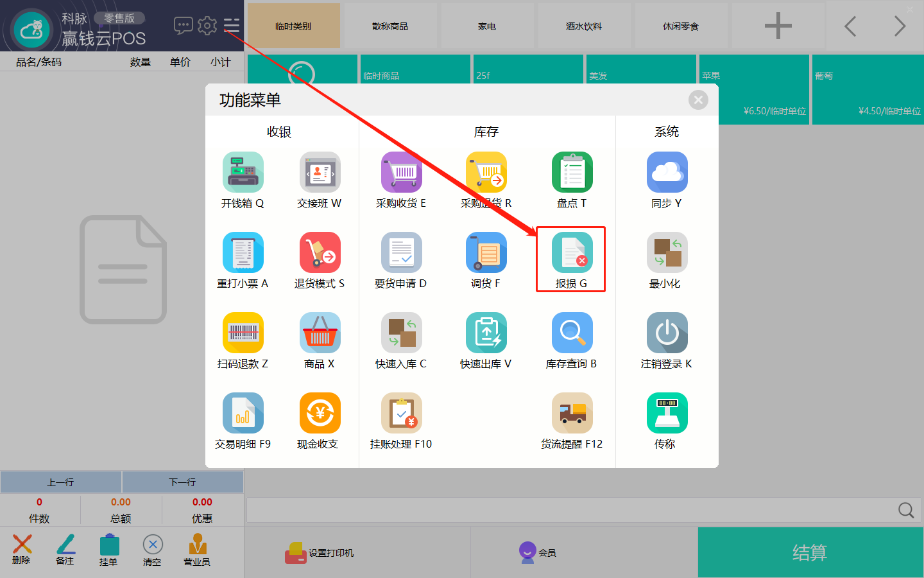Viewport: 924px width, 578px height.
Task: Click the 下一行 button
Action: coord(183,482)
